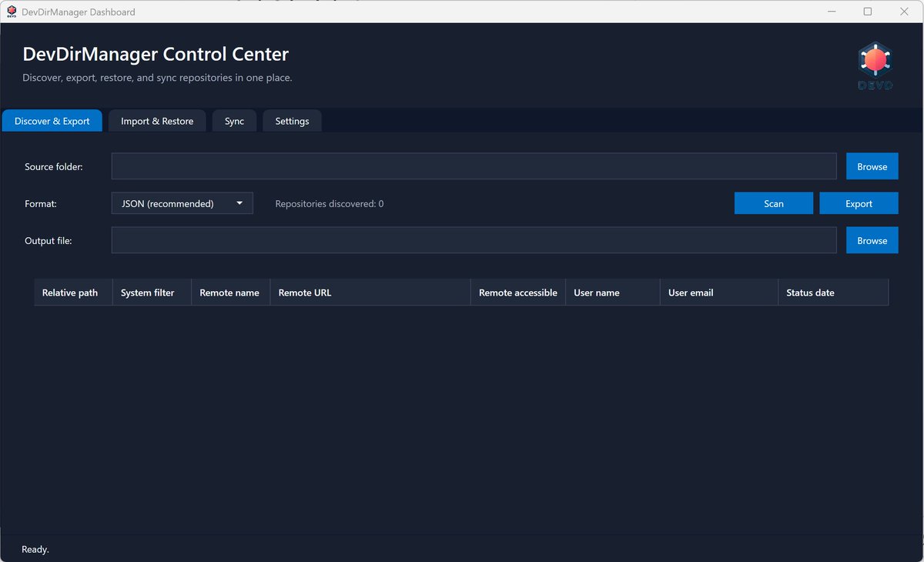Screen dimensions: 924x562
Task: Open the Format dropdown (JSON recommended)
Action: (182, 203)
